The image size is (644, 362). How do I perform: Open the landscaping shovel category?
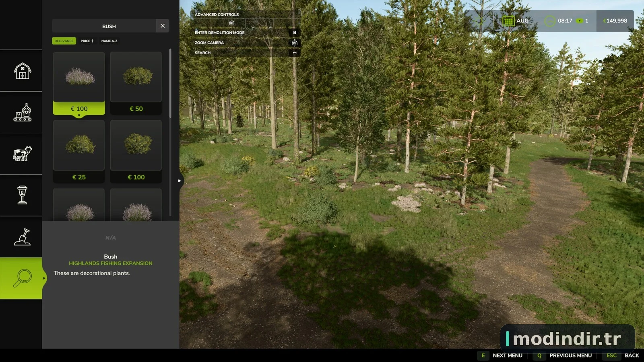click(22, 237)
